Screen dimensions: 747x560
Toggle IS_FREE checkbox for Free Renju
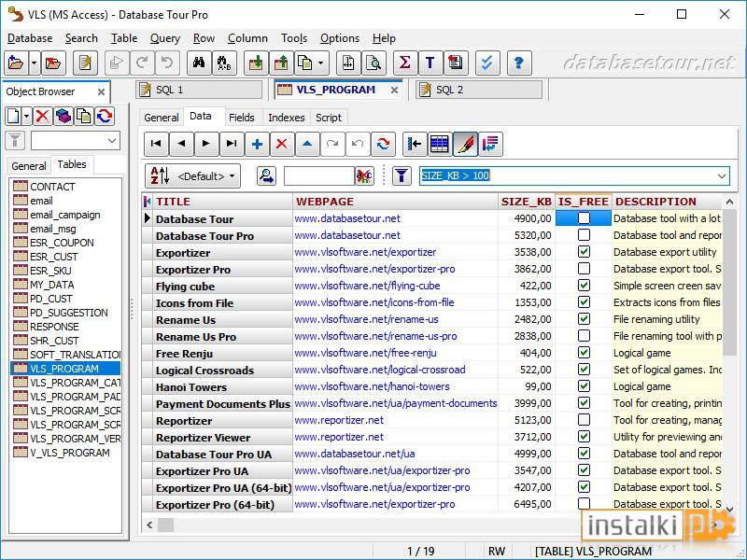tap(584, 353)
